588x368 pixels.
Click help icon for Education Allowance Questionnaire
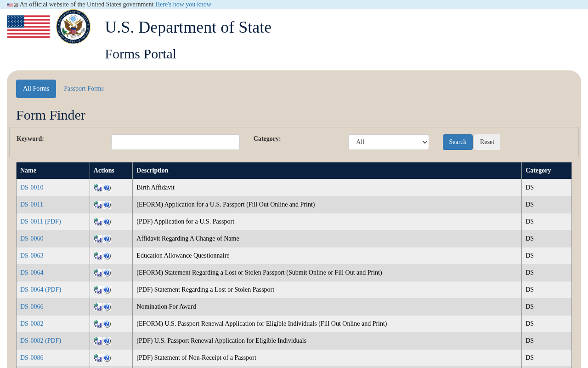pos(107,256)
